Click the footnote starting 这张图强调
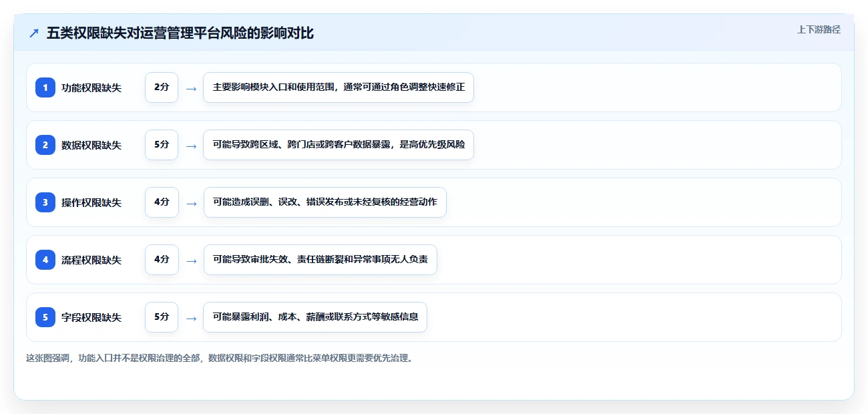 click(x=220, y=359)
